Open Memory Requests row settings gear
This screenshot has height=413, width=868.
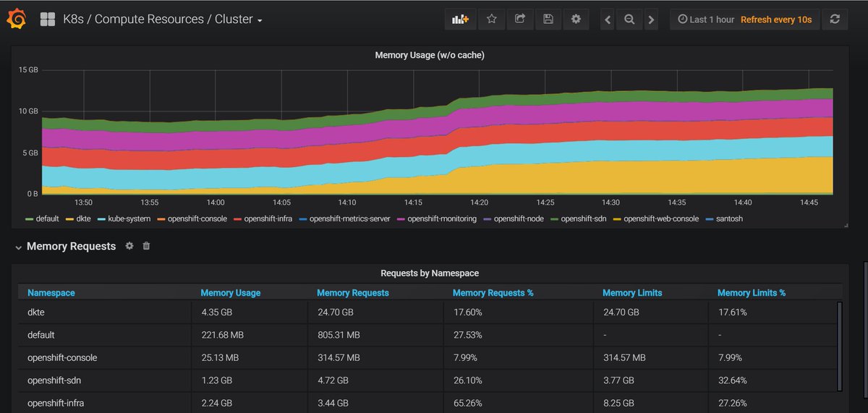coord(129,246)
